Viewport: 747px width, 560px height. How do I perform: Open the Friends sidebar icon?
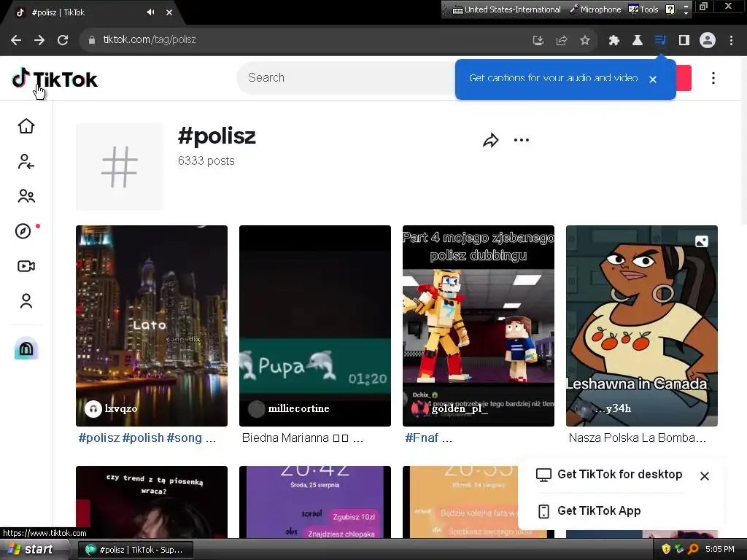click(x=26, y=196)
